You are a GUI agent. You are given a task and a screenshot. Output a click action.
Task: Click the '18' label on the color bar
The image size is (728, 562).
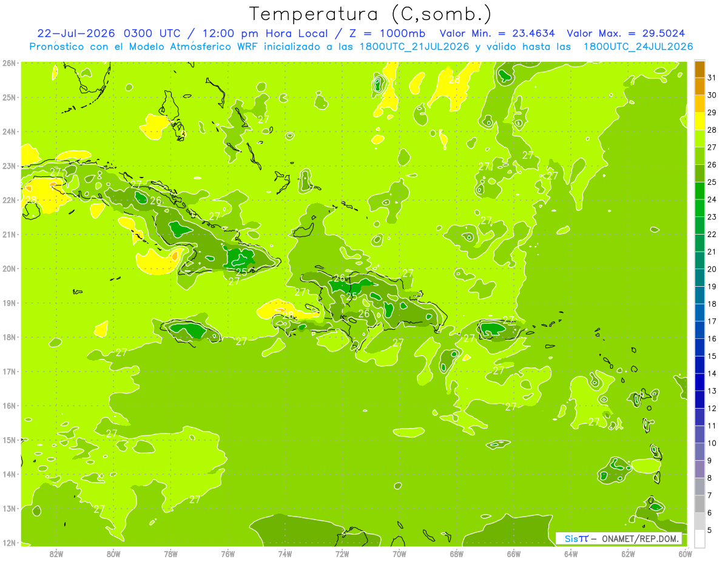[712, 304]
